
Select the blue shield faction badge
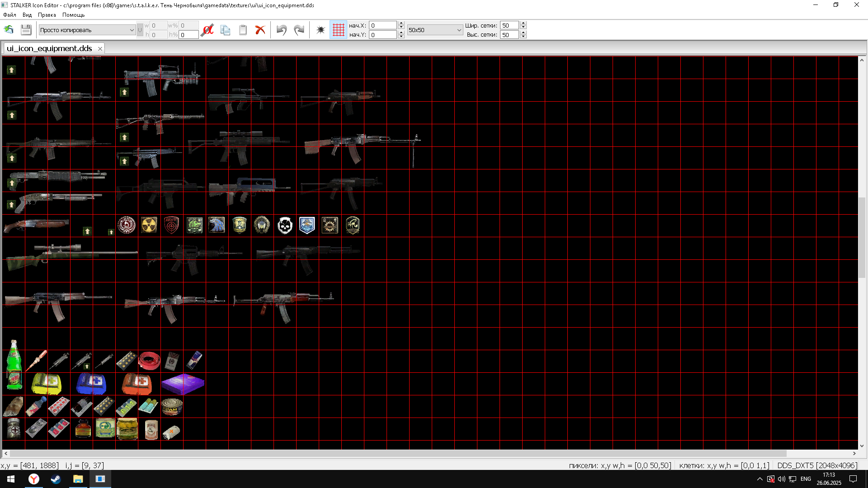pyautogui.click(x=307, y=225)
